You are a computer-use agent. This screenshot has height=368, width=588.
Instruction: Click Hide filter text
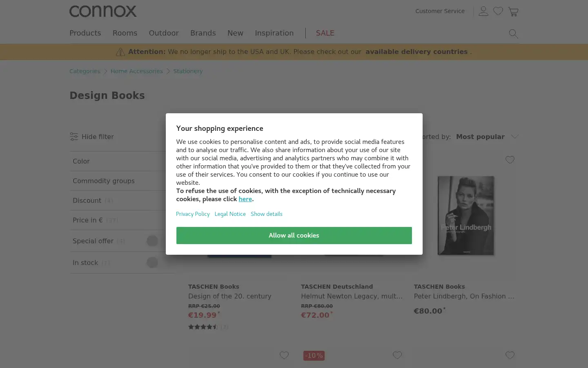pos(98,137)
